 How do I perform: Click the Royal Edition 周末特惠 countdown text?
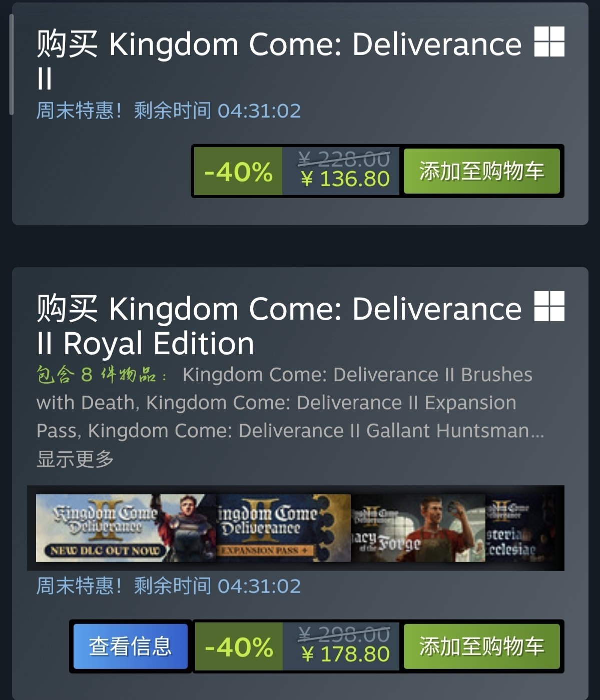[x=169, y=586]
